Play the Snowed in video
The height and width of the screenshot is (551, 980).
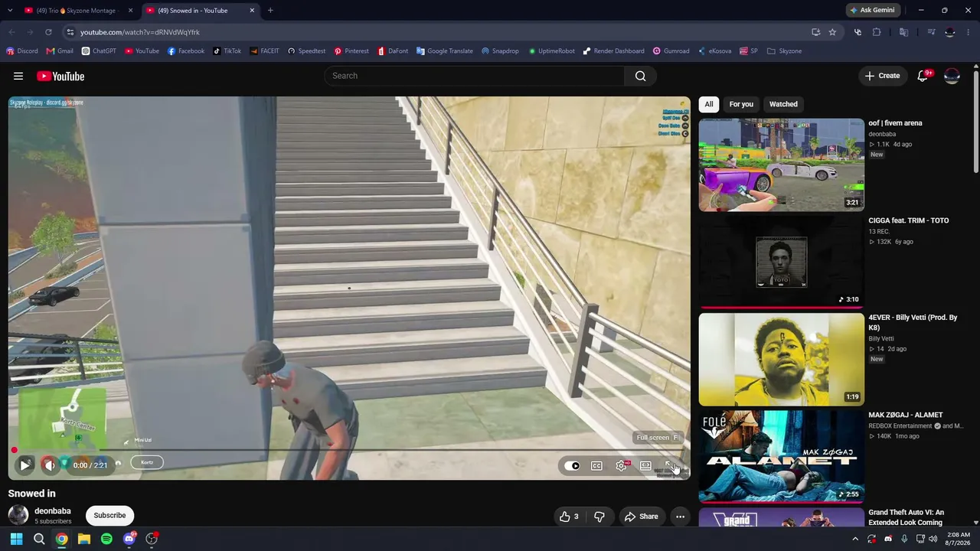24,465
